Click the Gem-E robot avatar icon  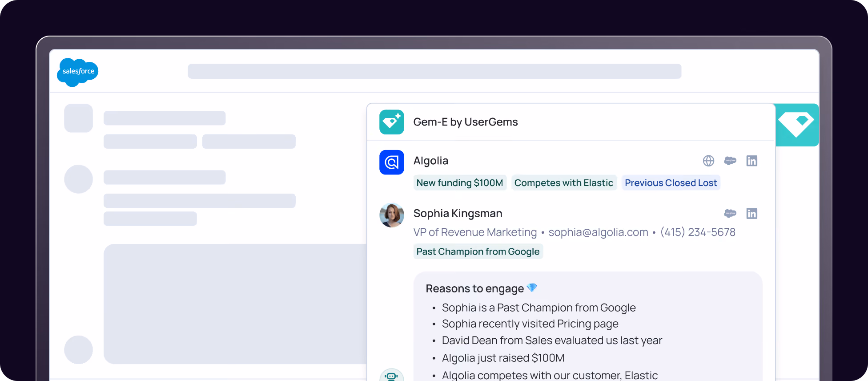pos(392,375)
